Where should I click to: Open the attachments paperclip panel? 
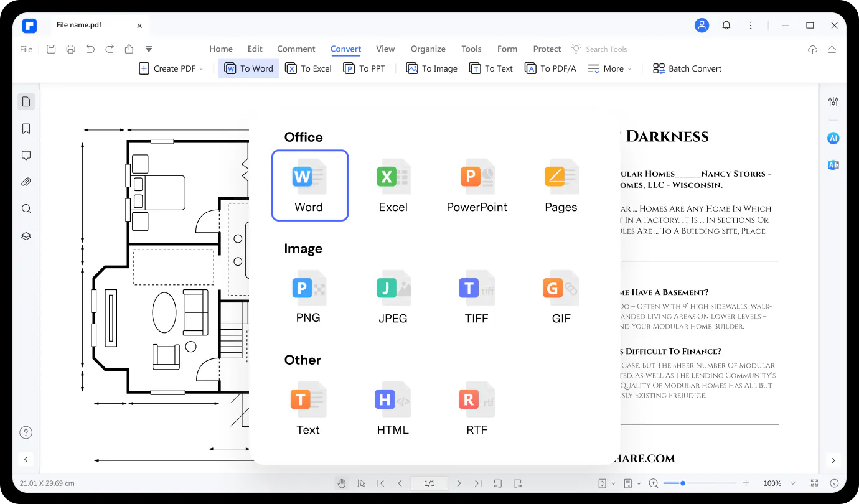(x=26, y=182)
